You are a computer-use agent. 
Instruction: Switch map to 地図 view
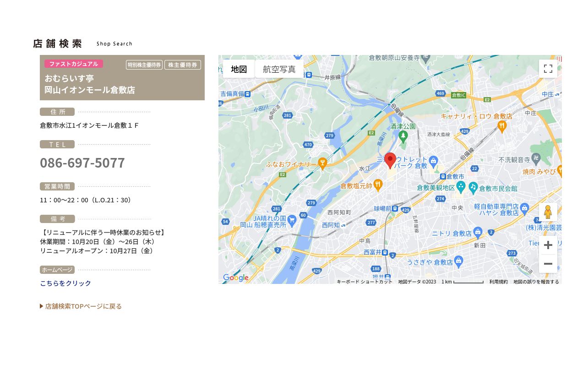(x=239, y=69)
